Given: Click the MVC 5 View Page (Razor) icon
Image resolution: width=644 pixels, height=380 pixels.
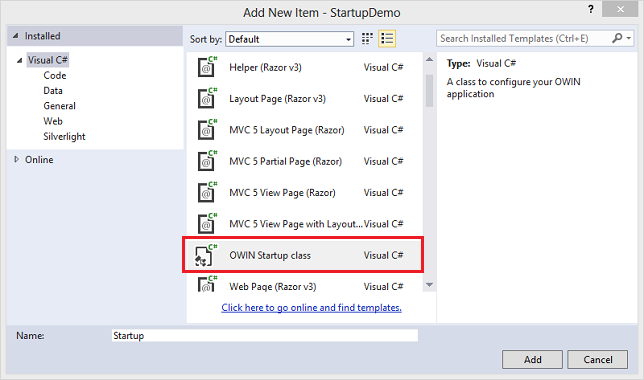Looking at the screenshot, I should point(207,192).
